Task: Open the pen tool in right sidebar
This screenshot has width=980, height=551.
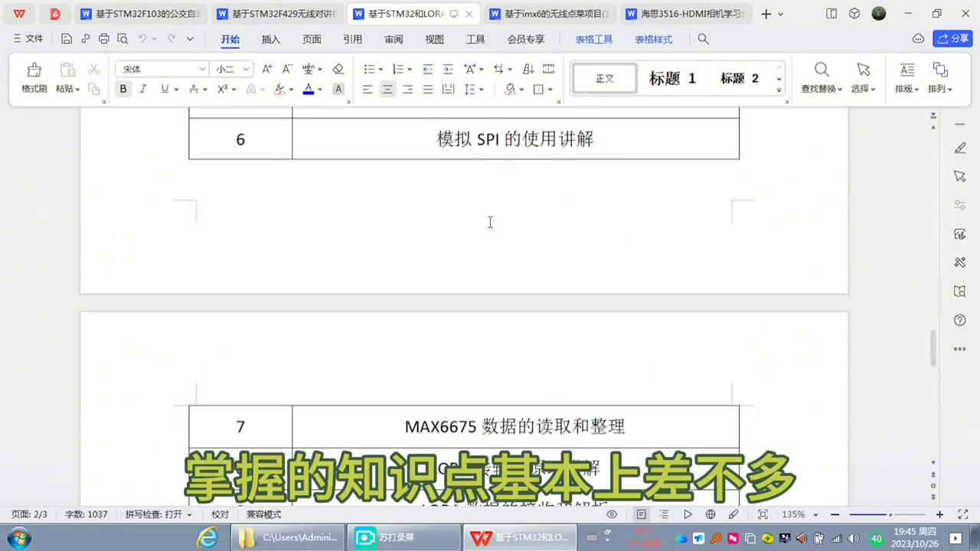Action: point(959,148)
